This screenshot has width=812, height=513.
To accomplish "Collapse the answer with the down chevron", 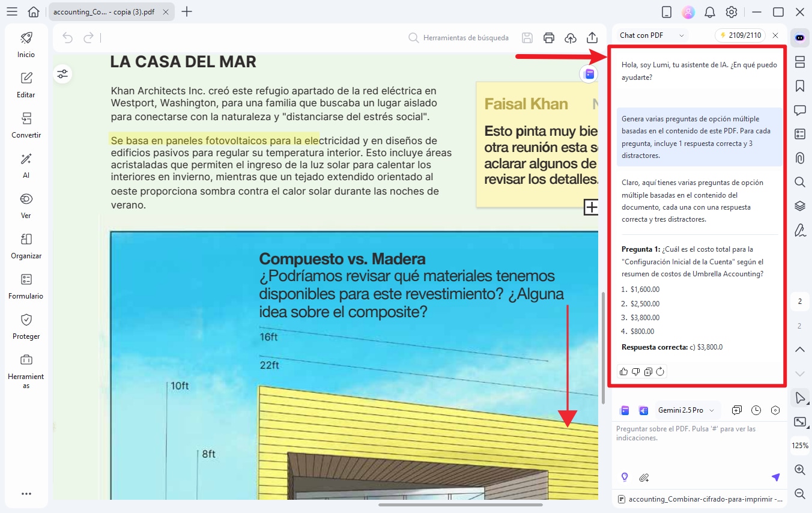I will pos(800,373).
